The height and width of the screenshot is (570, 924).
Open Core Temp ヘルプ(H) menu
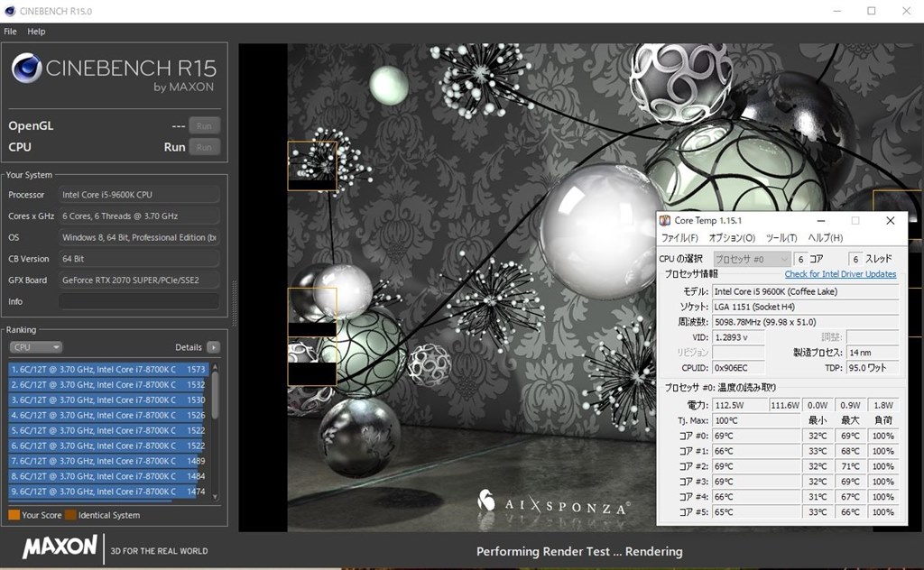pyautogui.click(x=825, y=238)
